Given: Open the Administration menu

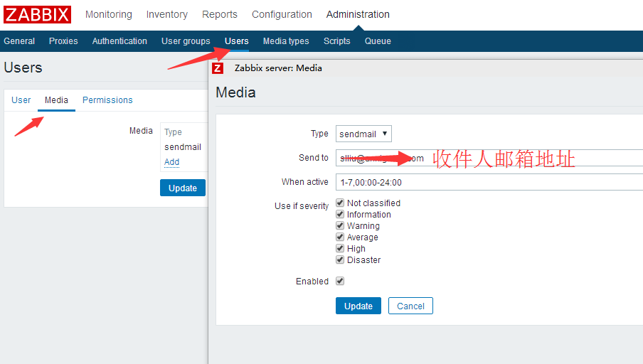Looking at the screenshot, I should 358,14.
